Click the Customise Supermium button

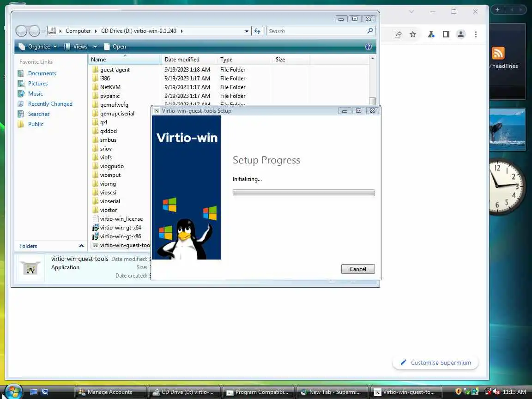[435, 363]
